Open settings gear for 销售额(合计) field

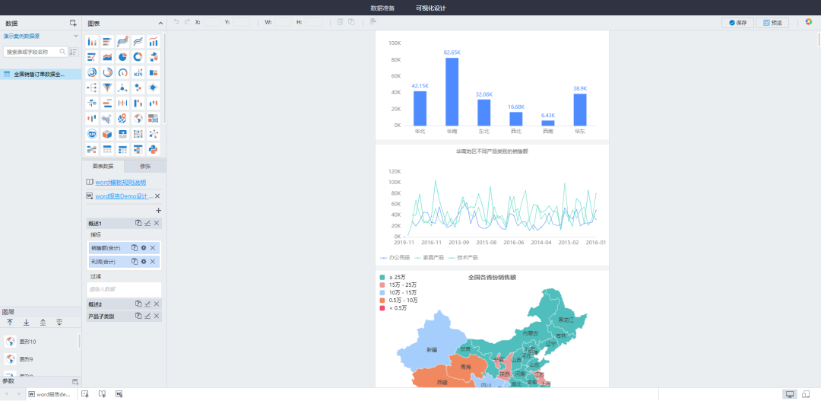click(144, 247)
